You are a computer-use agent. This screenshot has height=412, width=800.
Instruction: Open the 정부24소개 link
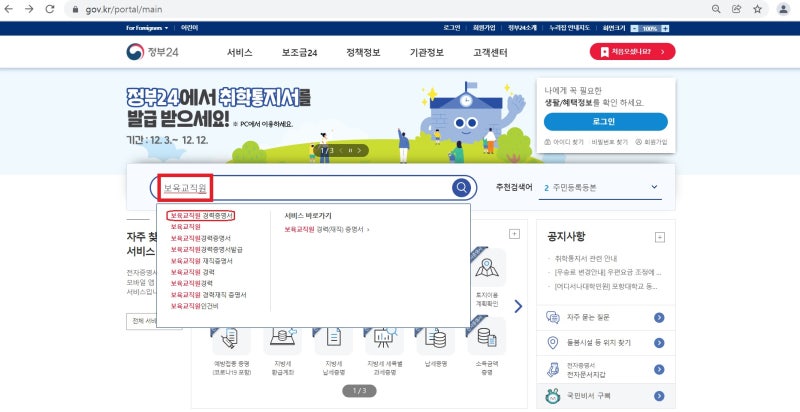tap(522, 28)
